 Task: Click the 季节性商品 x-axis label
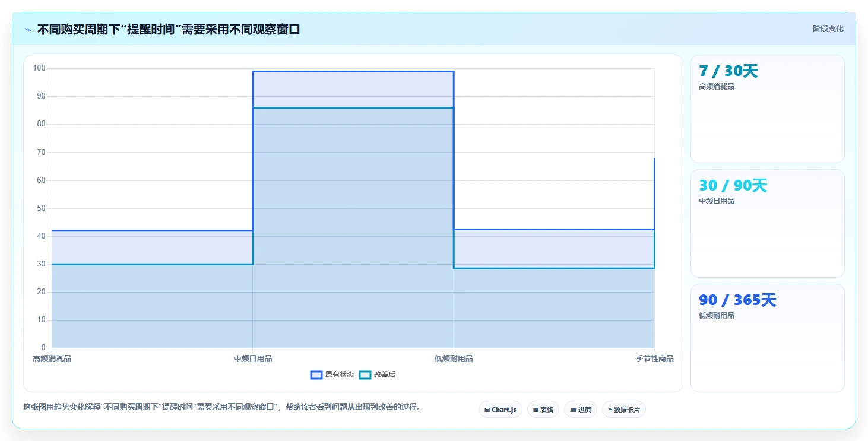[x=654, y=358]
